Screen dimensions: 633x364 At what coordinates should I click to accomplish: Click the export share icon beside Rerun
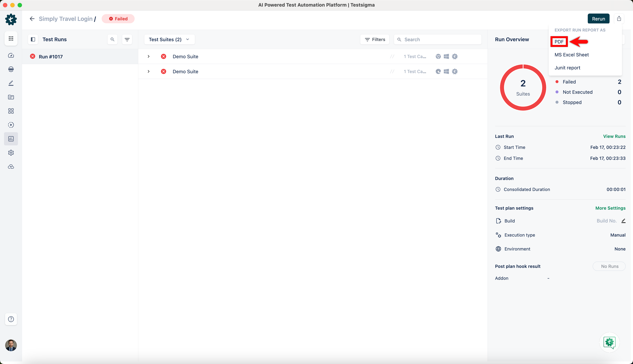[619, 19]
